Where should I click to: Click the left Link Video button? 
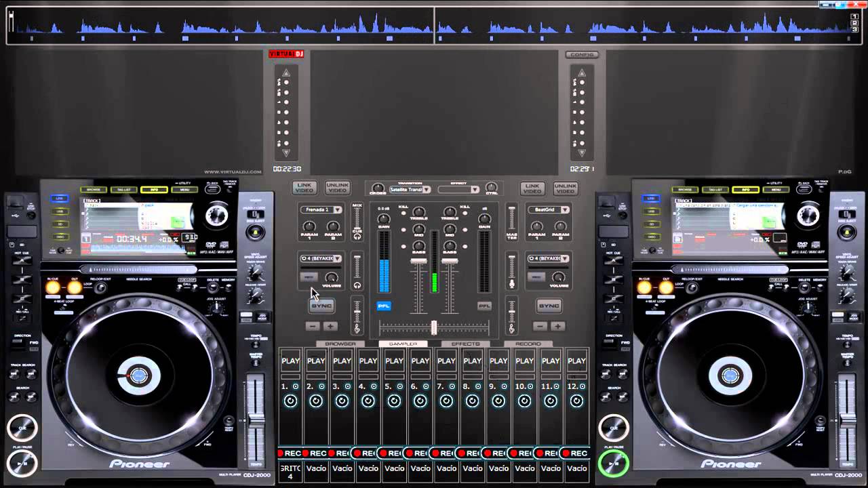click(304, 188)
